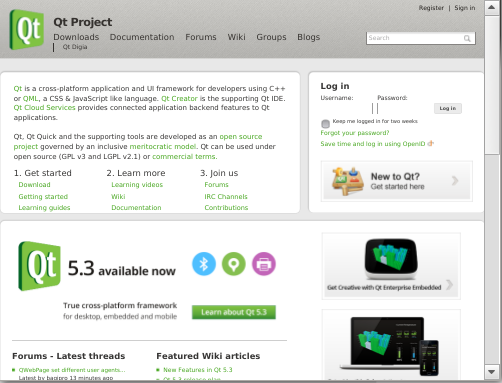Click the vertical scrollbar thumb
This screenshot has width=502, height=383.
[491, 84]
